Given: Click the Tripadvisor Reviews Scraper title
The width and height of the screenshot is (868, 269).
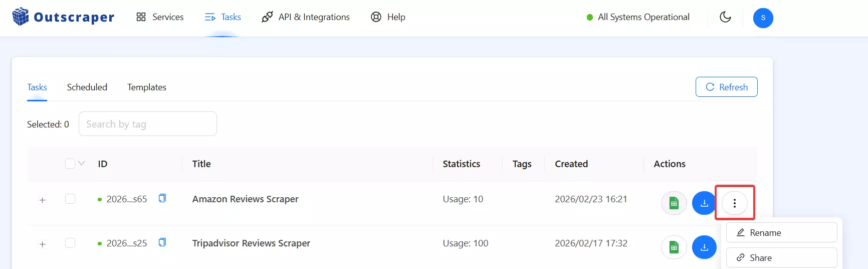Looking at the screenshot, I should pos(251,243).
